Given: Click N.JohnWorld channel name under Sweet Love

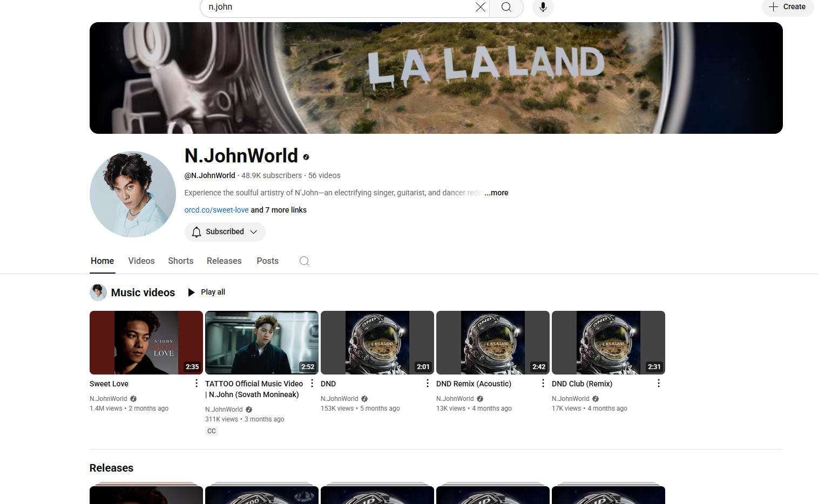Looking at the screenshot, I should coord(109,399).
